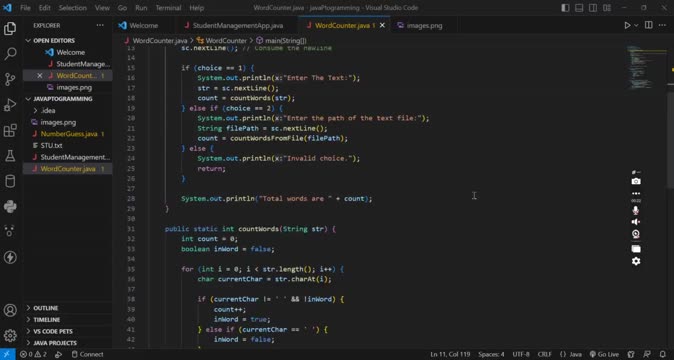Toggle the recorder speaker audio
This screenshot has height=360, width=674.
click(x=636, y=222)
